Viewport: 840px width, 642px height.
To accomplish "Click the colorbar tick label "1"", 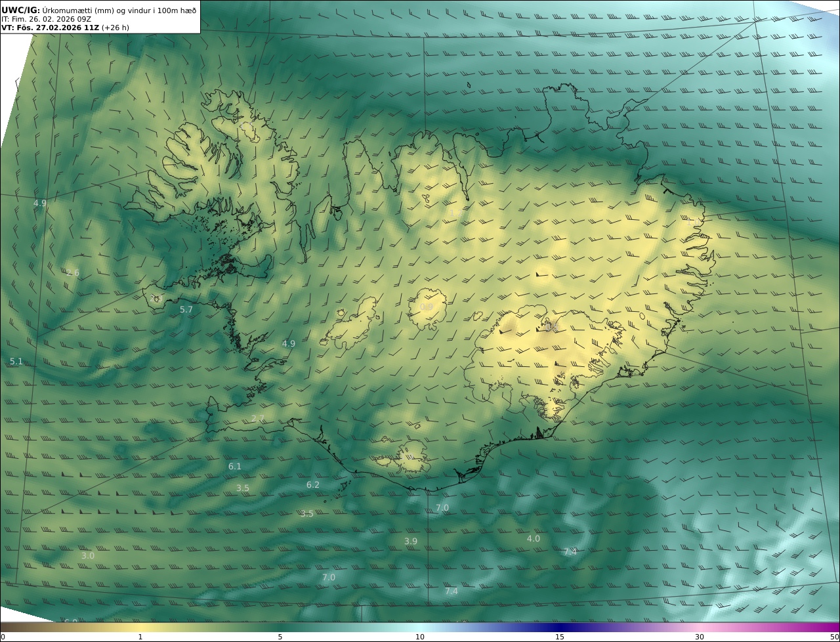I will [x=140, y=637].
